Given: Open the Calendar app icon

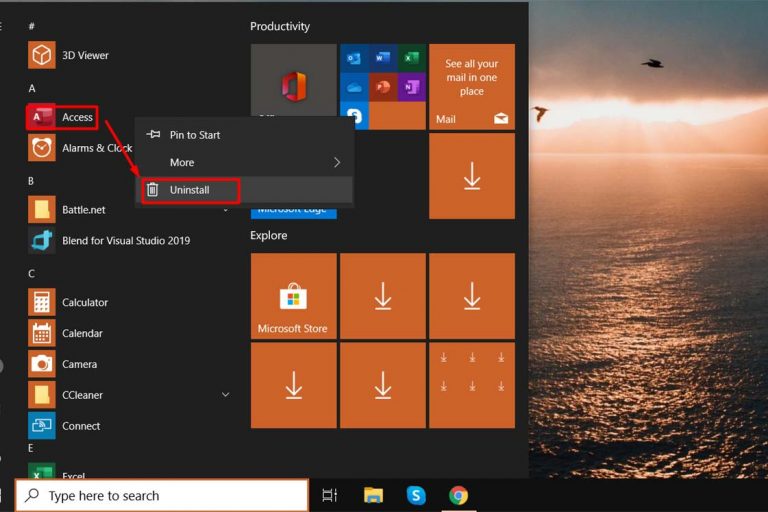Looking at the screenshot, I should click(42, 333).
